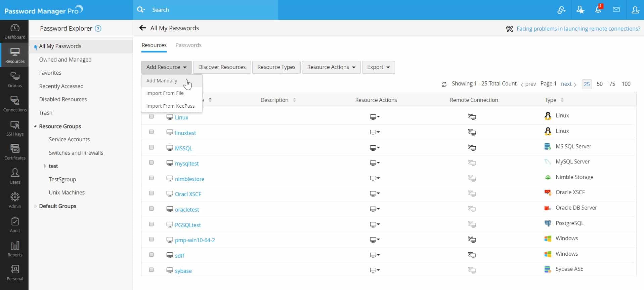Go to next page

[x=569, y=84]
